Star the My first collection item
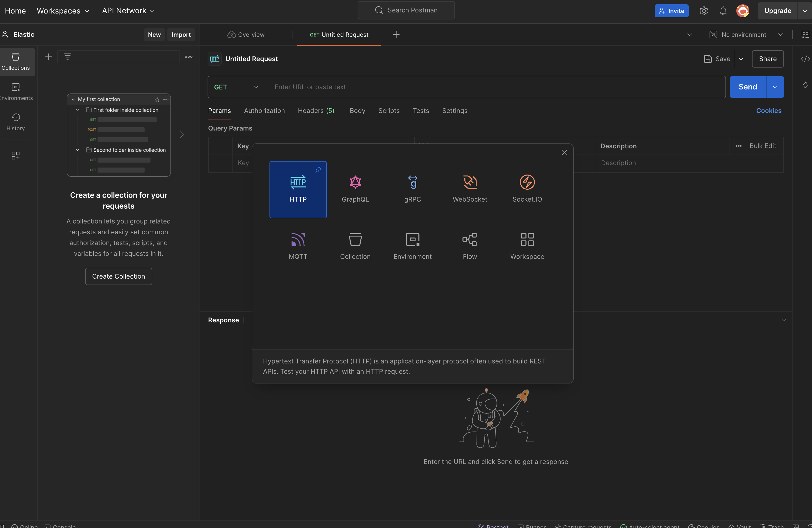Image resolution: width=812 pixels, height=528 pixels. click(157, 100)
